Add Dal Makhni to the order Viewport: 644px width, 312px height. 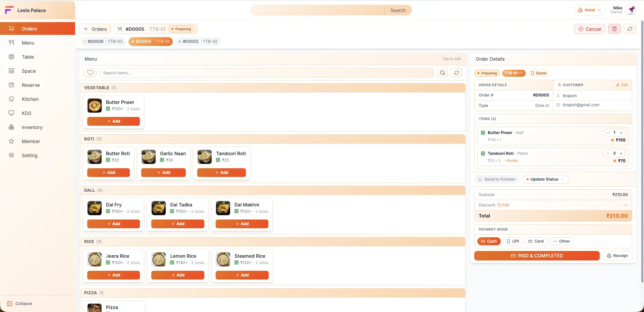[x=242, y=224]
